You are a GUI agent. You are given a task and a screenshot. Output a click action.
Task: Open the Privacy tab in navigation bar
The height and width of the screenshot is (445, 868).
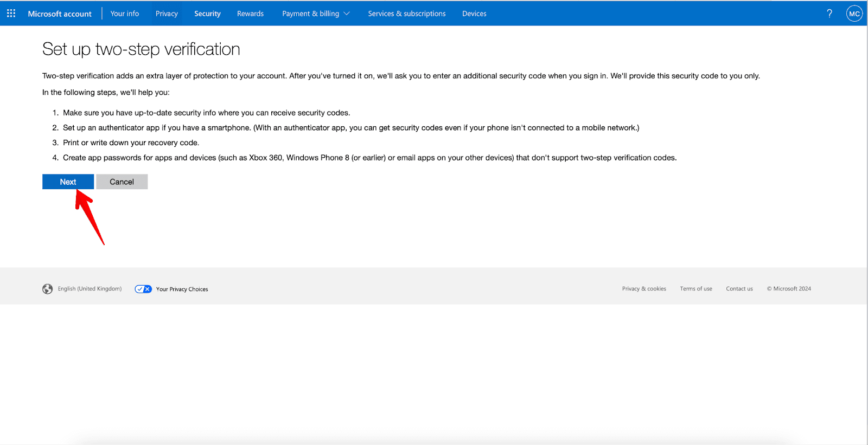[x=167, y=14]
